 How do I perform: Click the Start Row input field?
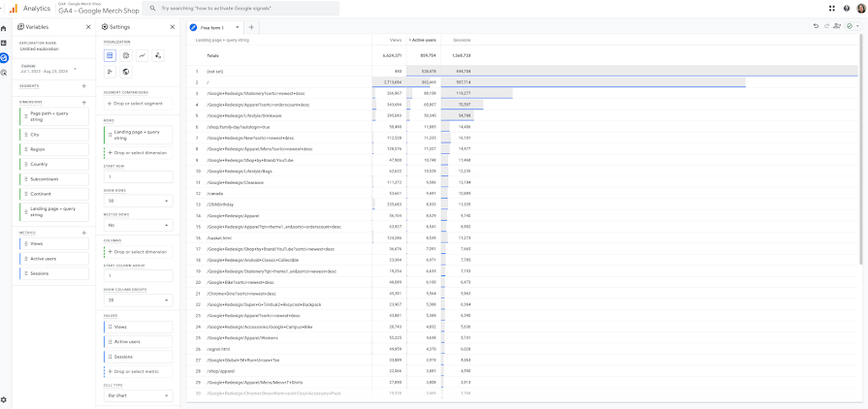point(138,177)
